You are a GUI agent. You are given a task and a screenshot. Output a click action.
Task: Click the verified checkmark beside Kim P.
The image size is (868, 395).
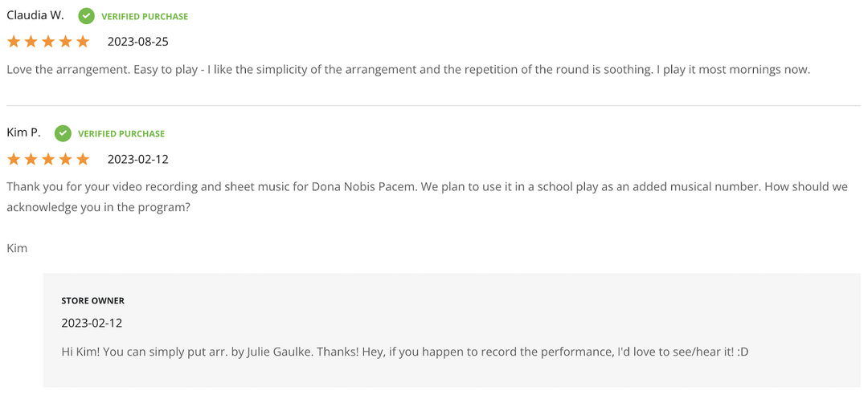(63, 133)
